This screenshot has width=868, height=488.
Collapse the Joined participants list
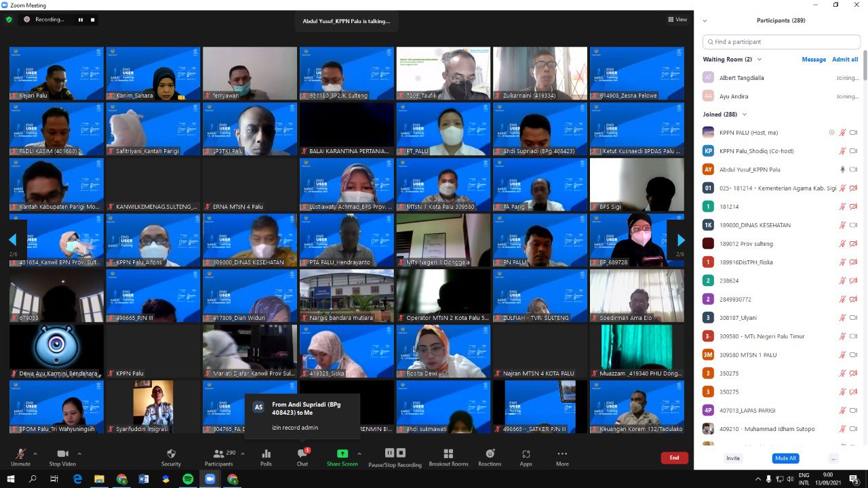tap(745, 115)
